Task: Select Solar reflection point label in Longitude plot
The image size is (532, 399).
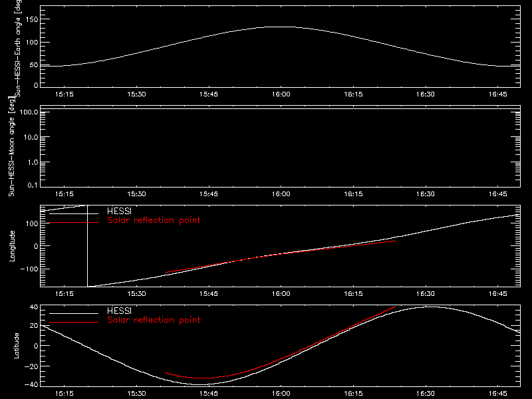Action: coord(154,220)
